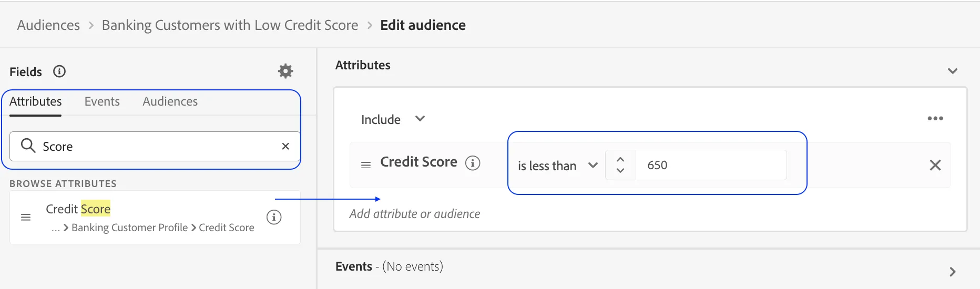Remove the Credit Score rule

coord(935,165)
